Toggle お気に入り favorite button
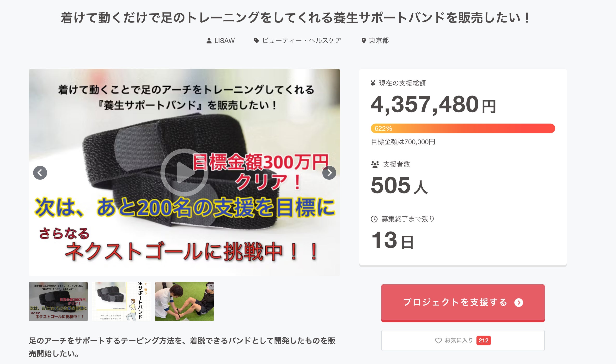This screenshot has height=364, width=616. tap(463, 340)
